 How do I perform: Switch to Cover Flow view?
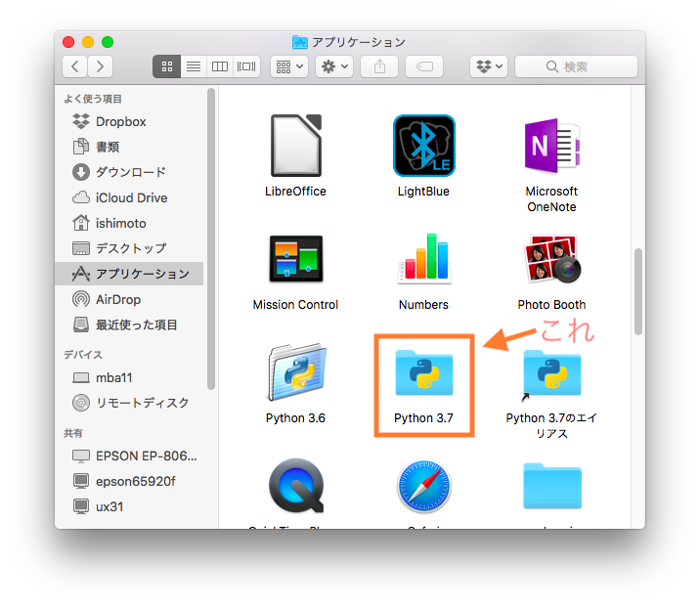pos(246,66)
